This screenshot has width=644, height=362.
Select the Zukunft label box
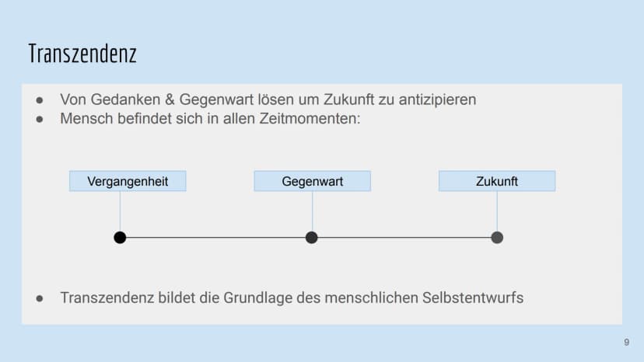(x=497, y=181)
